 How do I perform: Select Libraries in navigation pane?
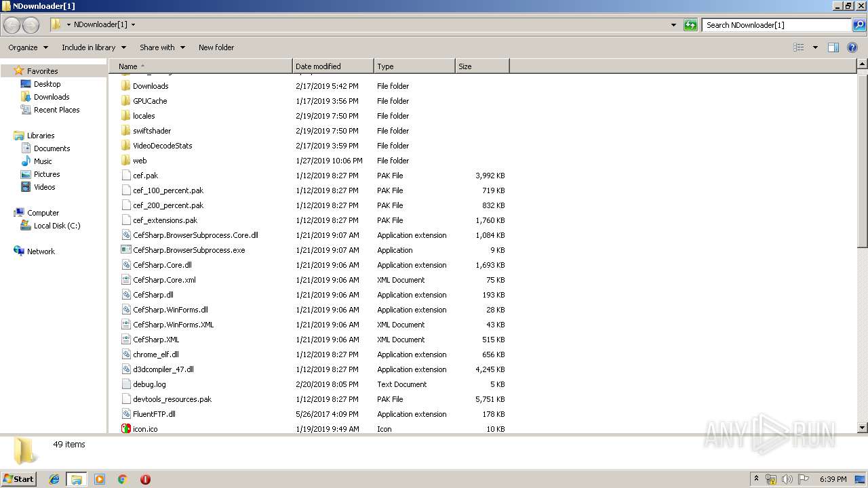point(41,136)
